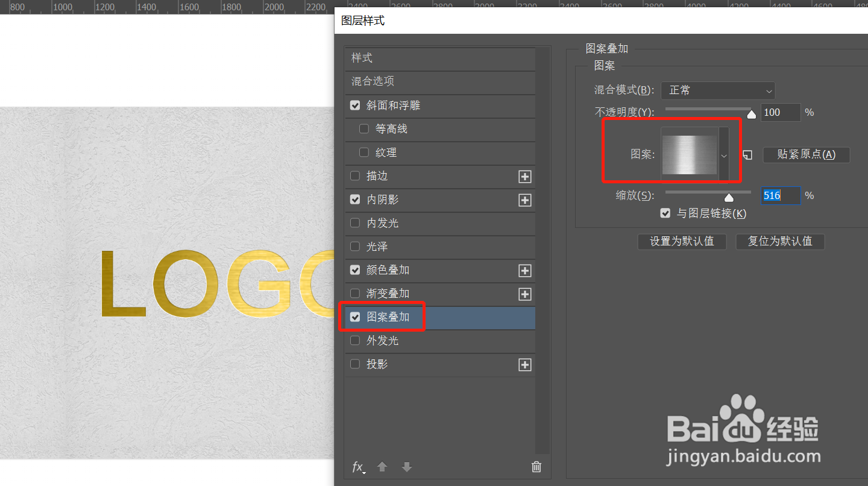Image resolution: width=868 pixels, height=486 pixels.
Task: Enable the 渐变叠加 checkbox
Action: click(x=355, y=294)
